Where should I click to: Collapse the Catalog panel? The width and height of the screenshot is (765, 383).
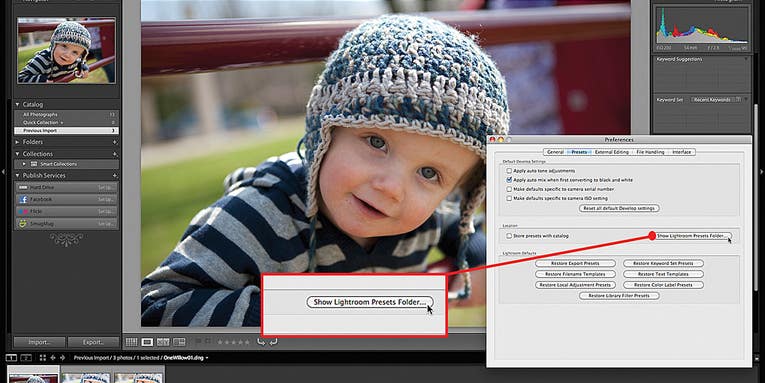tap(18, 104)
